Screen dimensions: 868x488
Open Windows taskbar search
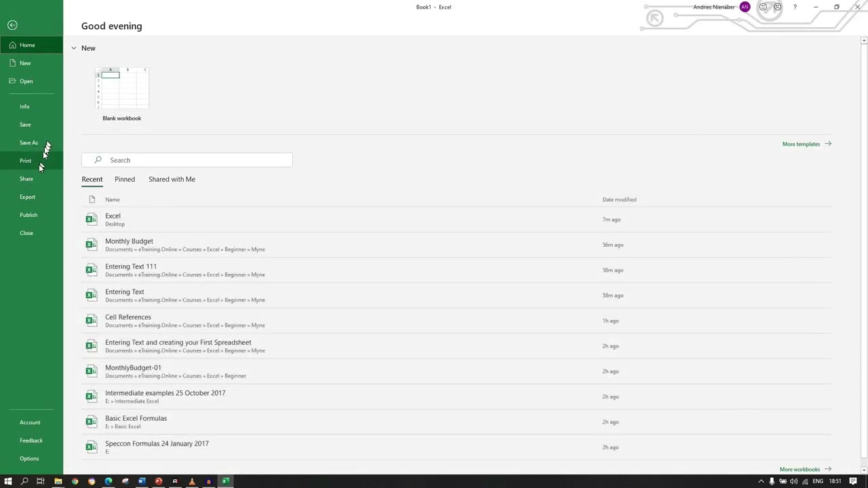[x=24, y=481]
